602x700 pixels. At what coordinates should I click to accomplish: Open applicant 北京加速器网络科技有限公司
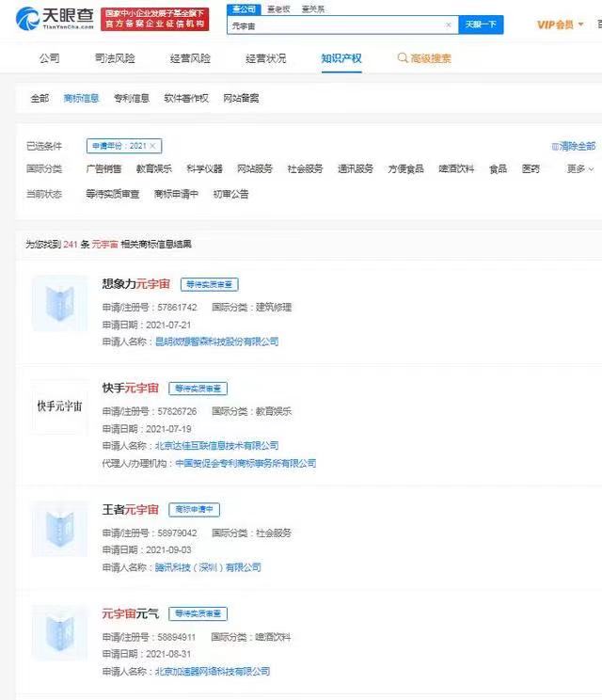[213, 672]
